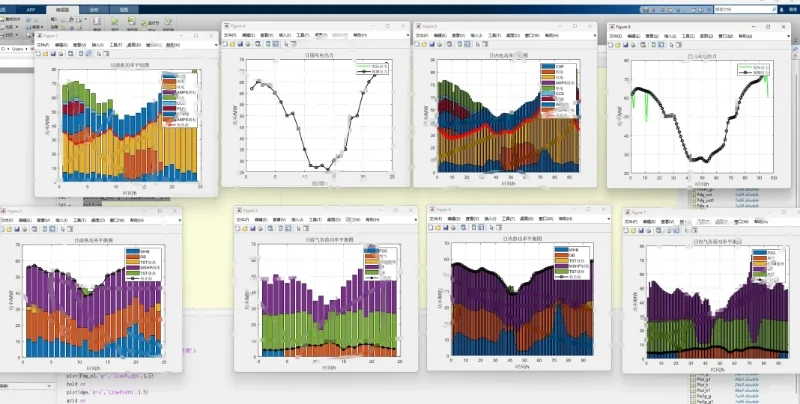Click Open File icon in Figure 5 toolbar
Screen dimensions: 800x404
point(424,44)
